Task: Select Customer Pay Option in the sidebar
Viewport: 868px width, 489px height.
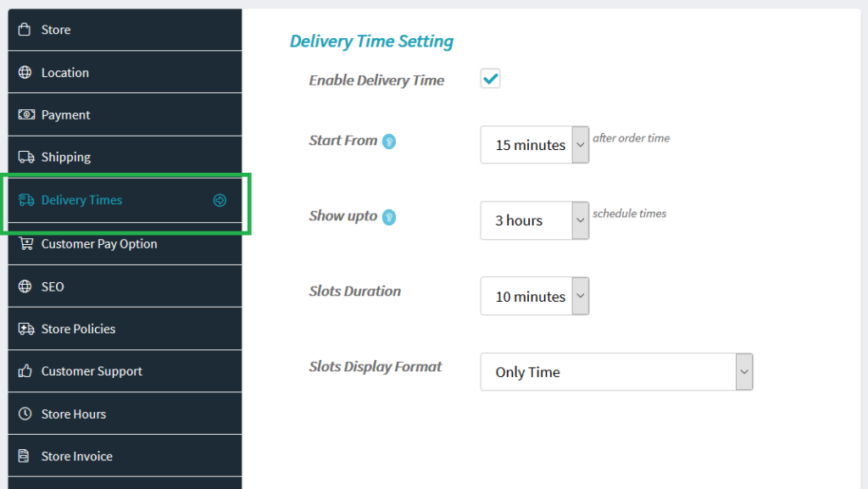Action: coord(99,243)
